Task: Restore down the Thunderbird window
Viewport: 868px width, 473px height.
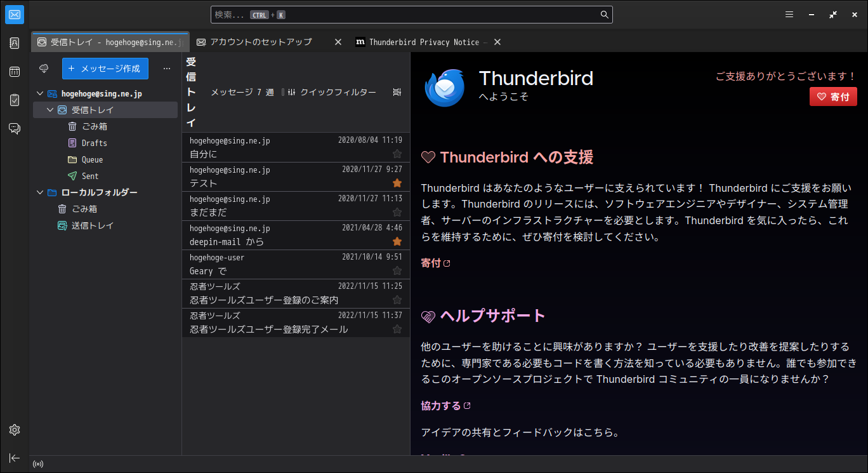Action: click(833, 15)
